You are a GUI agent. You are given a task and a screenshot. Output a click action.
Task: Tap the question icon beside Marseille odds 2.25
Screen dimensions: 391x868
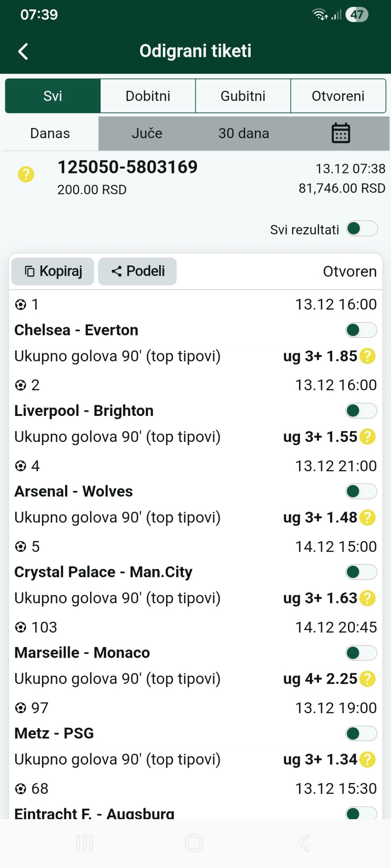[x=367, y=679]
